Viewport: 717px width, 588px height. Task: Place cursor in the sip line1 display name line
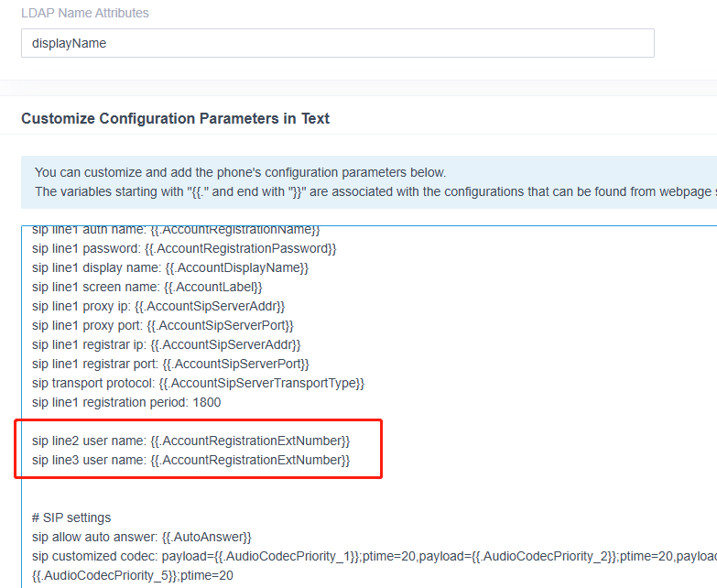tap(170, 268)
